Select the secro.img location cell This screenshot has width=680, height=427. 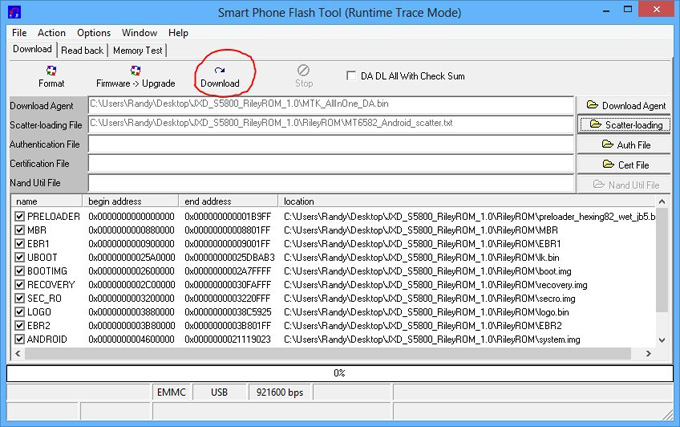click(x=429, y=299)
